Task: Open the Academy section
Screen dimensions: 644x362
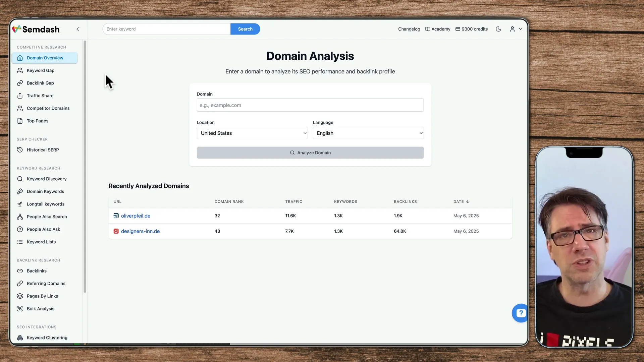Action: [438, 29]
